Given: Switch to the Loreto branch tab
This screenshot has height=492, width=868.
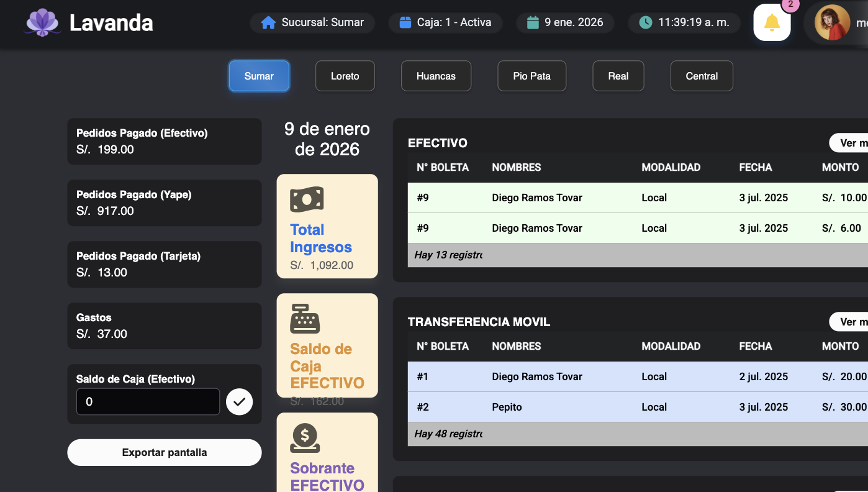Looking at the screenshot, I should (x=345, y=76).
